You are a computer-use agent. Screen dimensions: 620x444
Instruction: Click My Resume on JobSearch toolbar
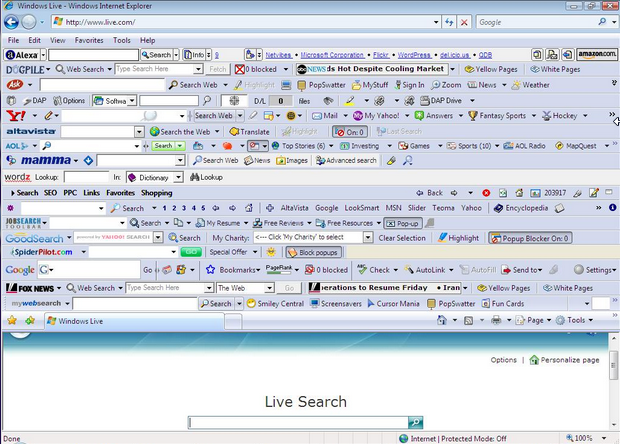tap(218, 223)
